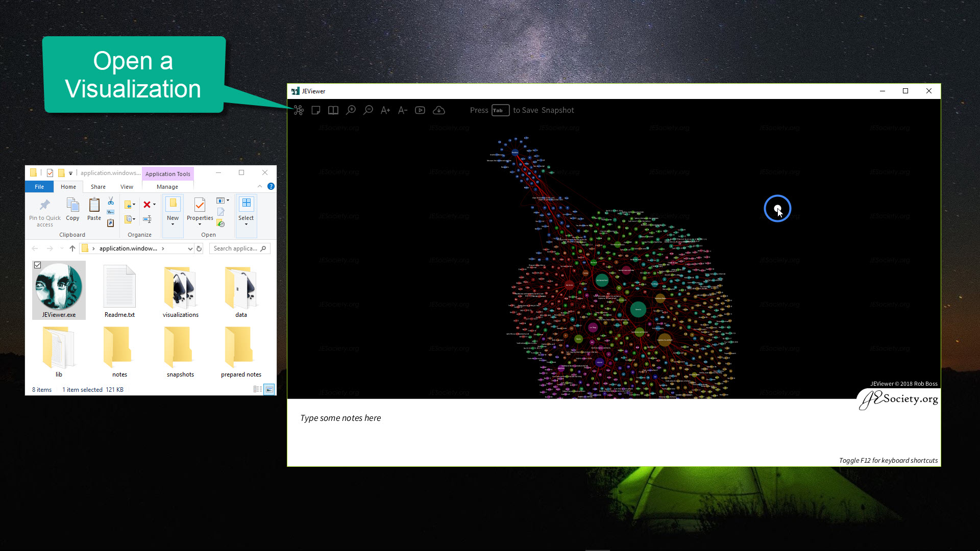Screen dimensions: 980x551
Task: Click the cloud download icon in JEViewer
Action: point(439,110)
